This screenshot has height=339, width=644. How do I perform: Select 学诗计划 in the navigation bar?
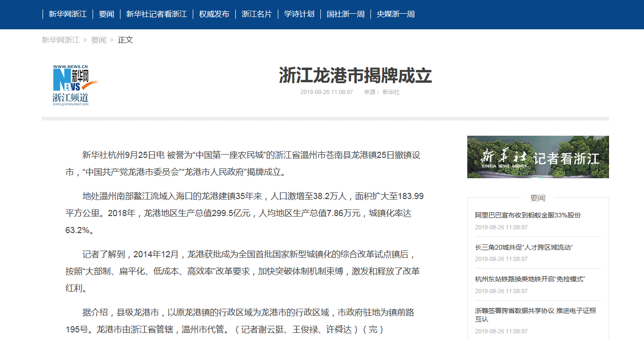tap(299, 14)
